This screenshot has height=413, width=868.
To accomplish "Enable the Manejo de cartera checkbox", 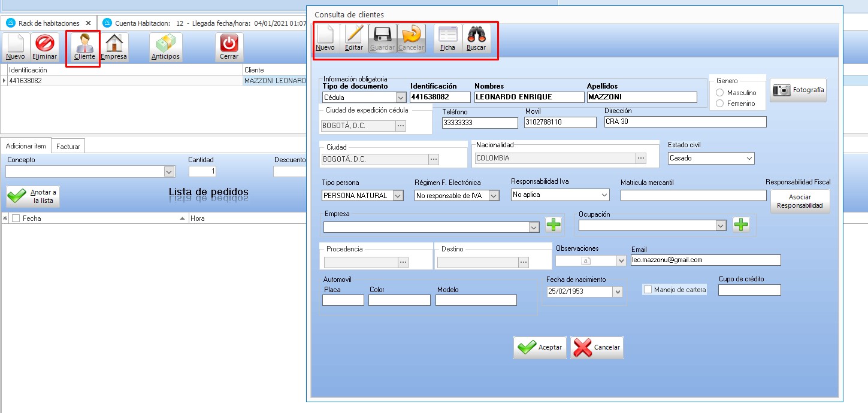I will click(x=648, y=290).
